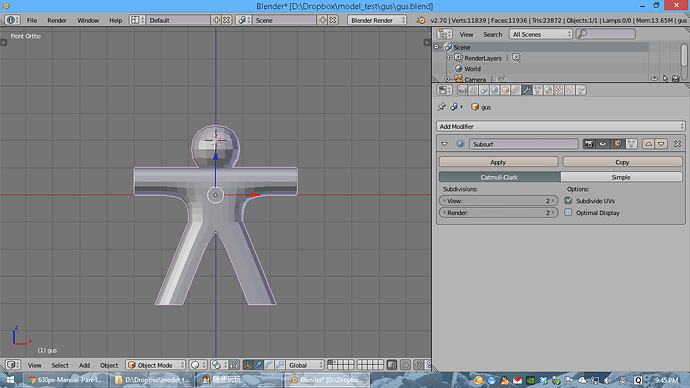690x388 pixels.
Task: Select the World item in outliner
Action: click(472, 69)
